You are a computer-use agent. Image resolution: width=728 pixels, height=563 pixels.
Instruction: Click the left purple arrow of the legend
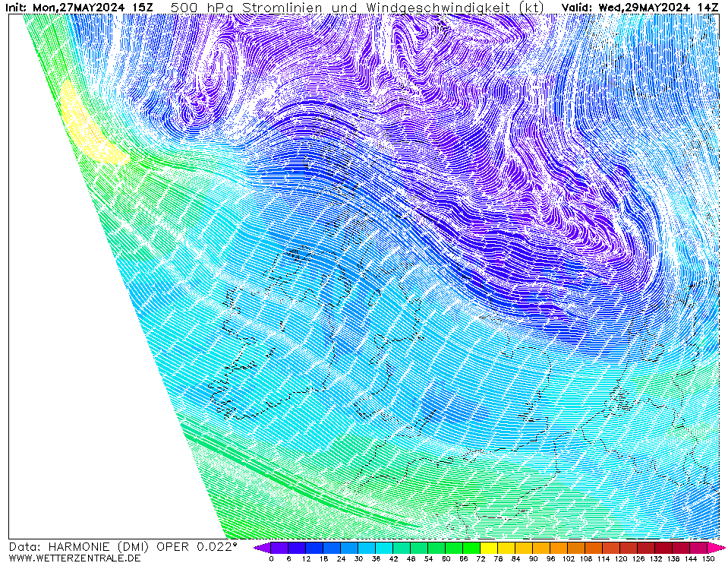(x=263, y=548)
